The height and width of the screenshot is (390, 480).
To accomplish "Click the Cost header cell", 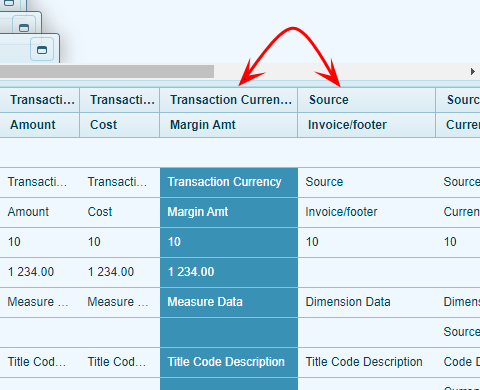I will point(120,125).
